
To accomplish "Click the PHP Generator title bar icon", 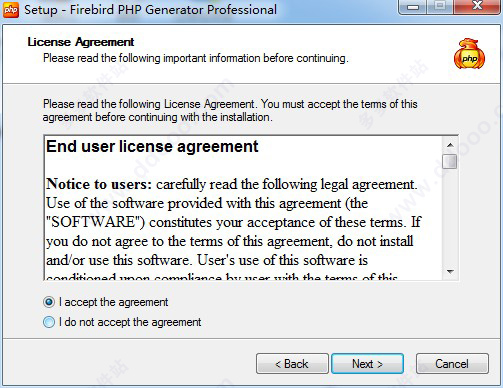I will click(x=11, y=10).
